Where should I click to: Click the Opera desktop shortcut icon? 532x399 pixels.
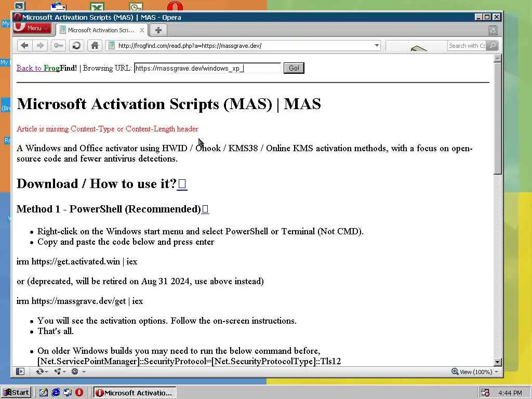pyautogui.click(x=175, y=5)
